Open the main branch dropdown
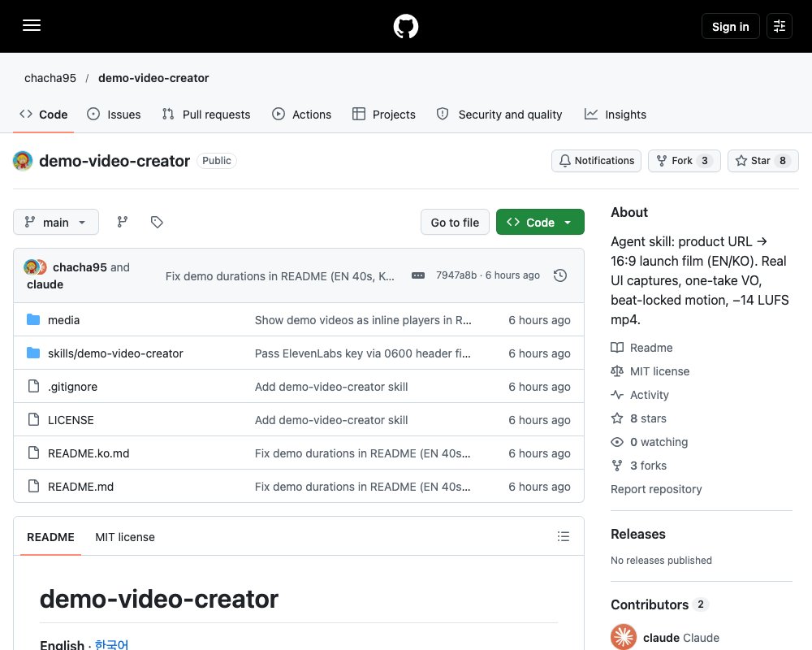Screen dimensions: 812x650 56,223
